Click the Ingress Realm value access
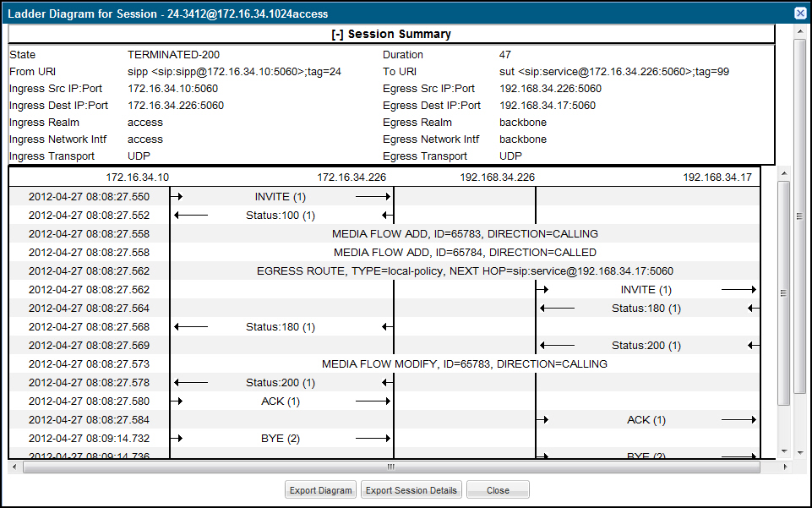The height and width of the screenshot is (508, 812). point(145,123)
